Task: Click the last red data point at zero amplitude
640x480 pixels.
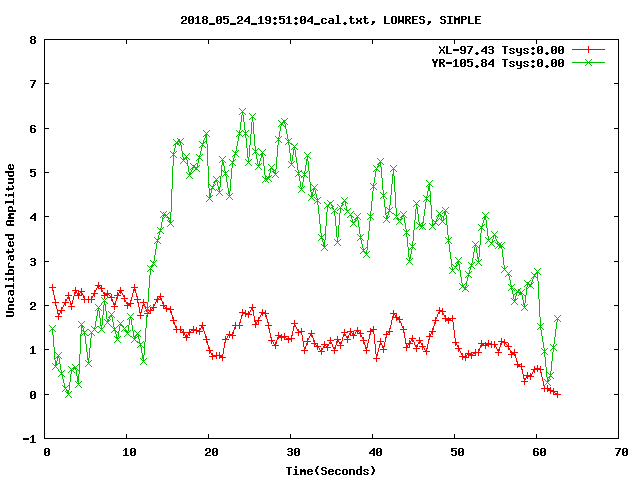Action: [558, 395]
